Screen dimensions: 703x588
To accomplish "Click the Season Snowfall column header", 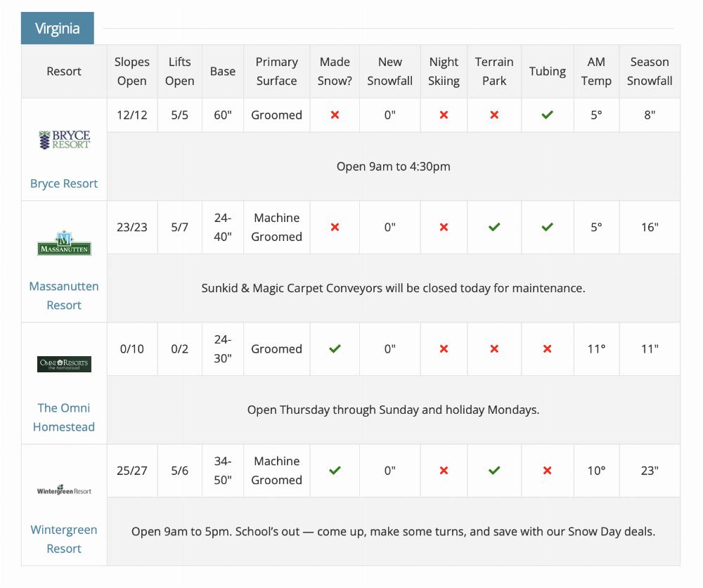I will coord(650,72).
